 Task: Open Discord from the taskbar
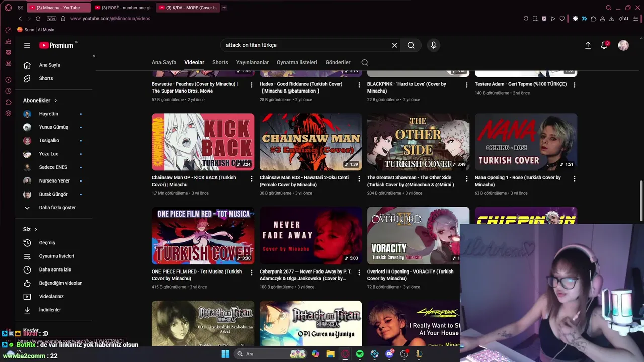click(389, 354)
